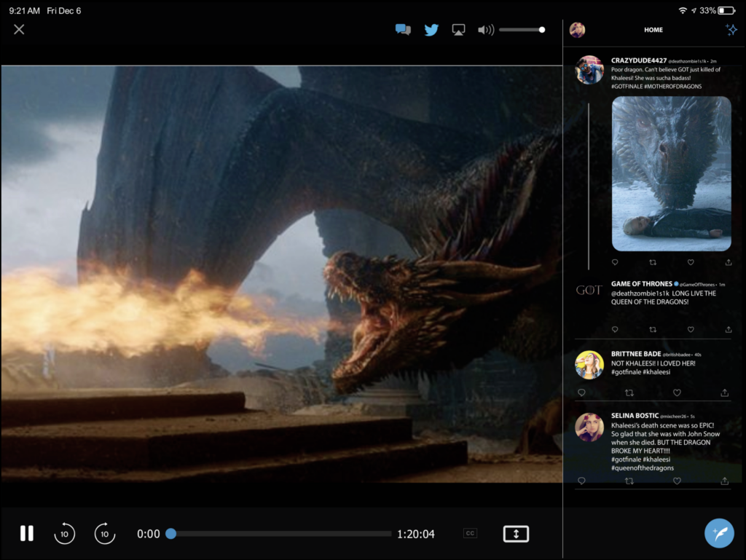The width and height of the screenshot is (746, 560).
Task: Open CRAZYDUDE4427's username link
Action: tap(639, 60)
